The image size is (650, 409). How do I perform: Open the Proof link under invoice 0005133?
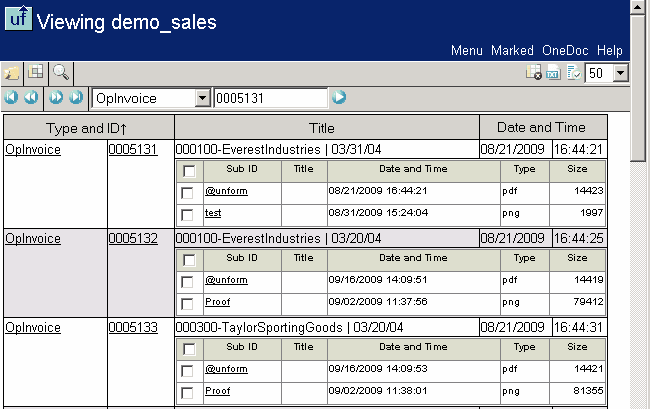[217, 392]
